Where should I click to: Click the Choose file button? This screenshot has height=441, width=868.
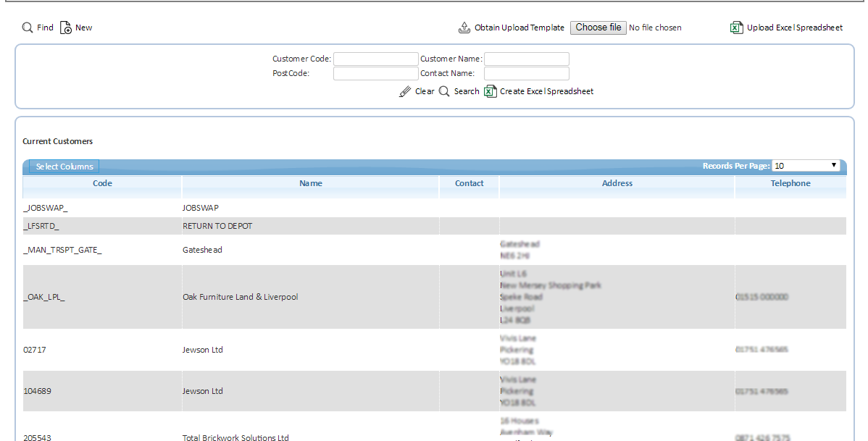click(x=598, y=28)
